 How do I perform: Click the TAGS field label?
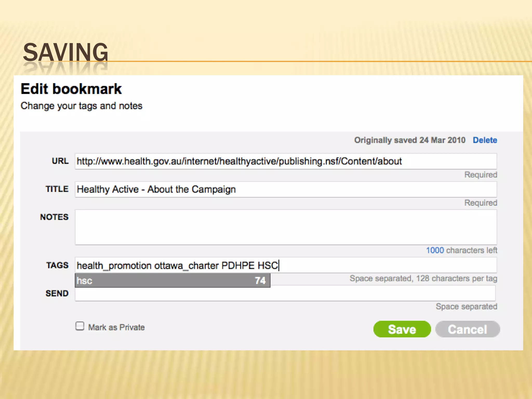pyautogui.click(x=57, y=265)
